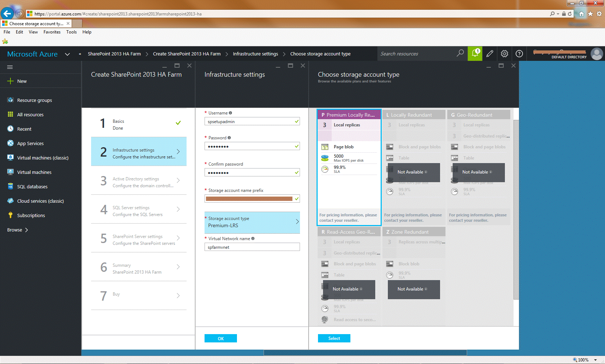Open portal settings gear icon
This screenshot has height=364, width=605.
tap(505, 54)
